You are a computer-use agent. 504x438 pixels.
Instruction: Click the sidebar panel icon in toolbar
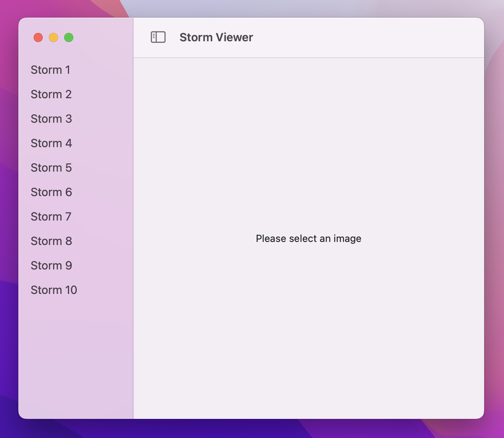(158, 37)
